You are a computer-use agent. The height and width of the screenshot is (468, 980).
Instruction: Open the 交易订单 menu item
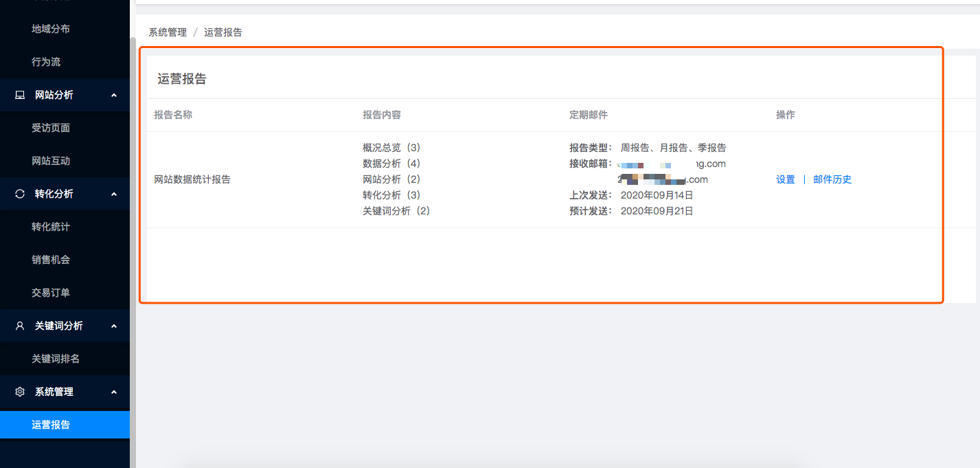click(51, 293)
